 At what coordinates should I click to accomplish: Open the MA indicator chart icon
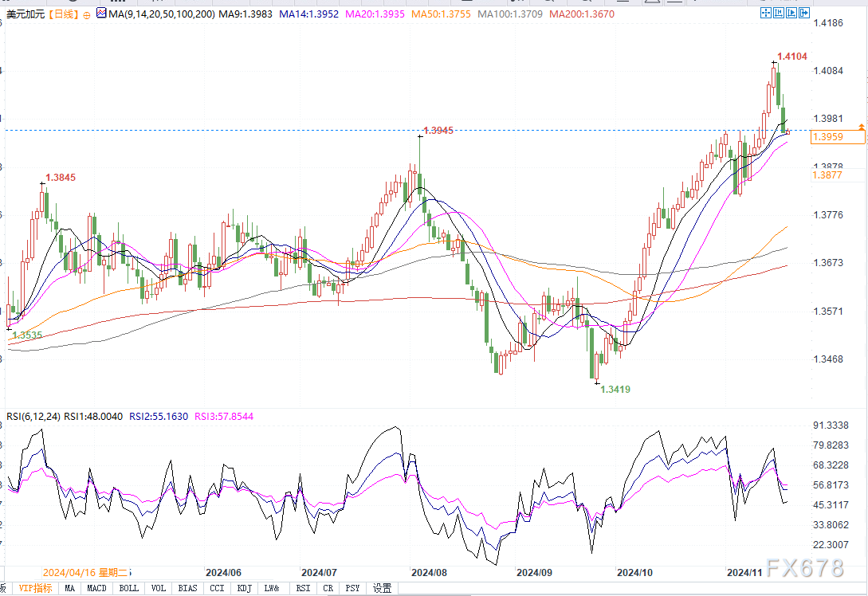click(x=101, y=14)
